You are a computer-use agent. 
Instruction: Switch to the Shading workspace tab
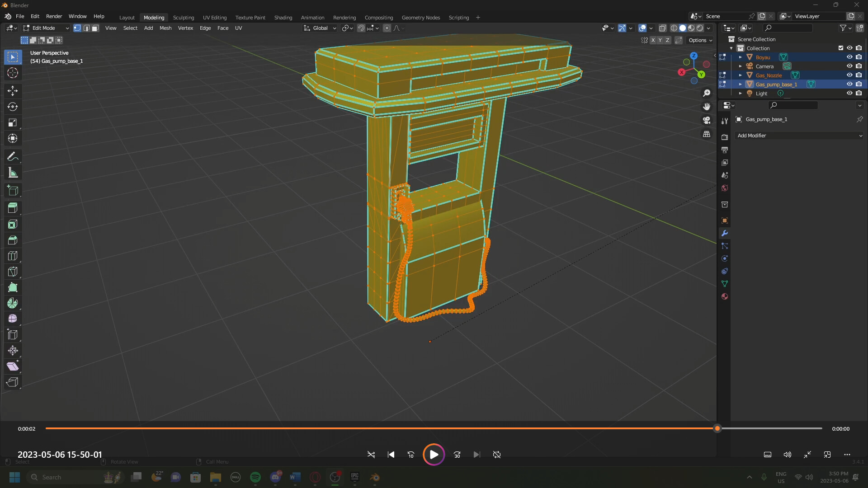click(x=283, y=17)
